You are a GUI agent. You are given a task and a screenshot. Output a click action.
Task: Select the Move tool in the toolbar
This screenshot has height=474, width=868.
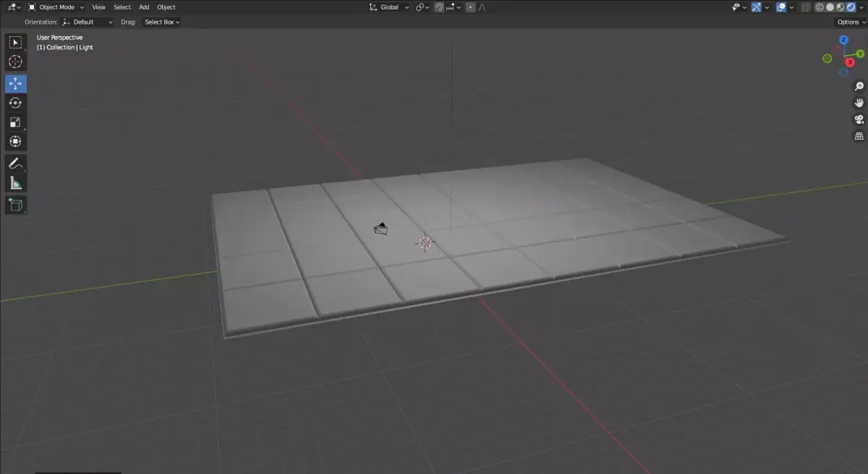(15, 83)
